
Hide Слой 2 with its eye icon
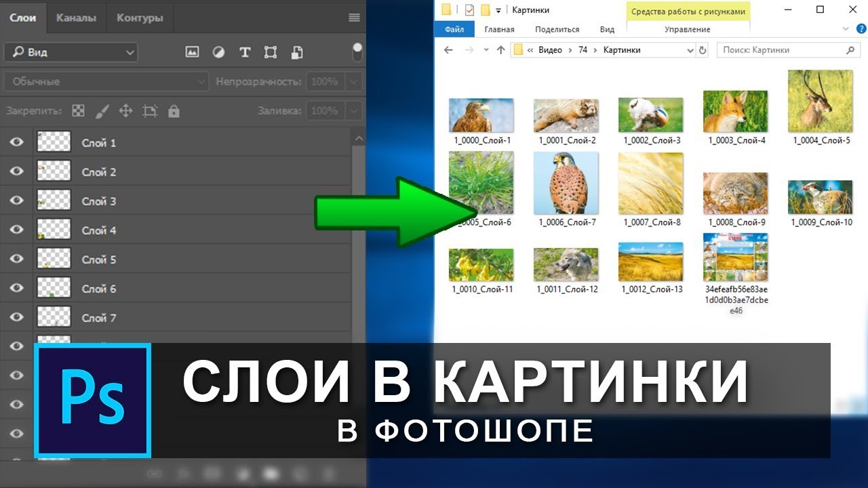pyautogui.click(x=17, y=171)
